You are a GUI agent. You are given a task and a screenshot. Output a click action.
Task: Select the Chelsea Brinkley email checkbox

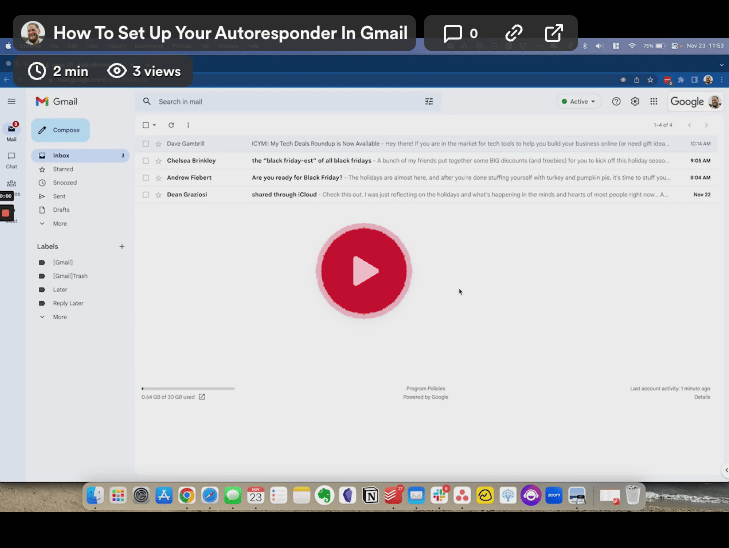pyautogui.click(x=146, y=161)
